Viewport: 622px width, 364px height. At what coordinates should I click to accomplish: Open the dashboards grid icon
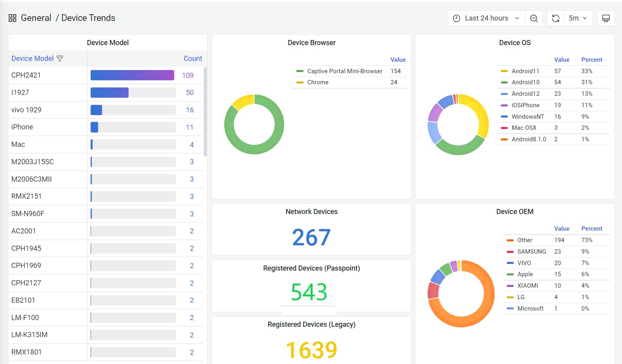pyautogui.click(x=12, y=18)
